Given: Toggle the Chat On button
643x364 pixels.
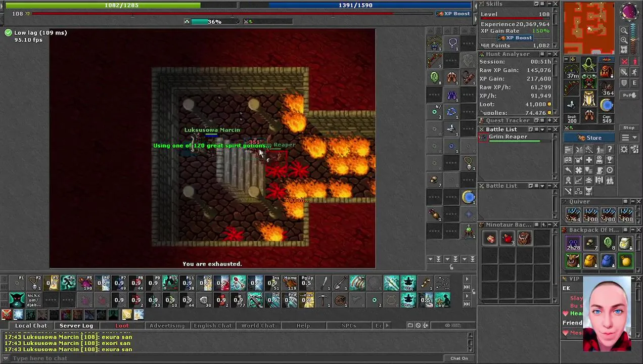Looking at the screenshot, I should (x=459, y=358).
